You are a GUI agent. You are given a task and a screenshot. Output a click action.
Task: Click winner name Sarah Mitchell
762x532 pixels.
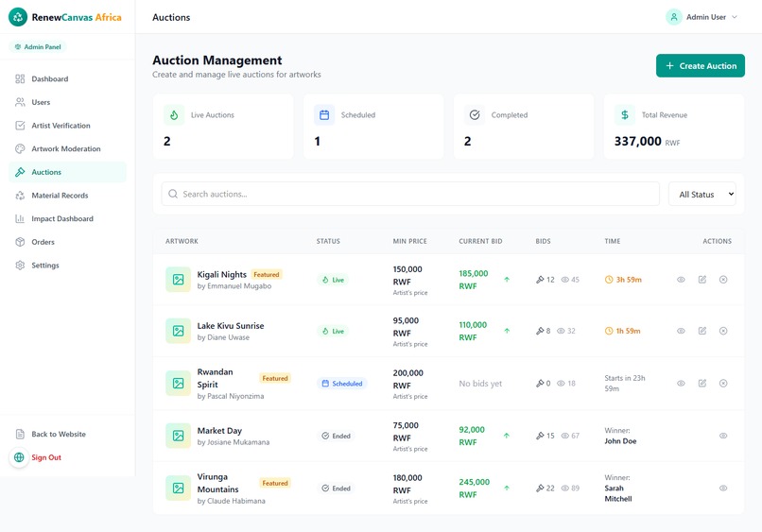pos(618,493)
